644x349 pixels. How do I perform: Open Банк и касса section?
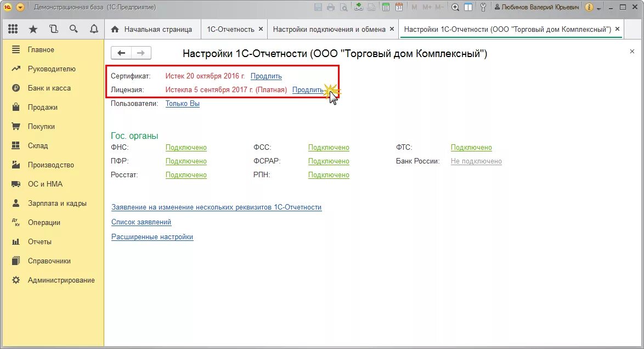[53, 88]
